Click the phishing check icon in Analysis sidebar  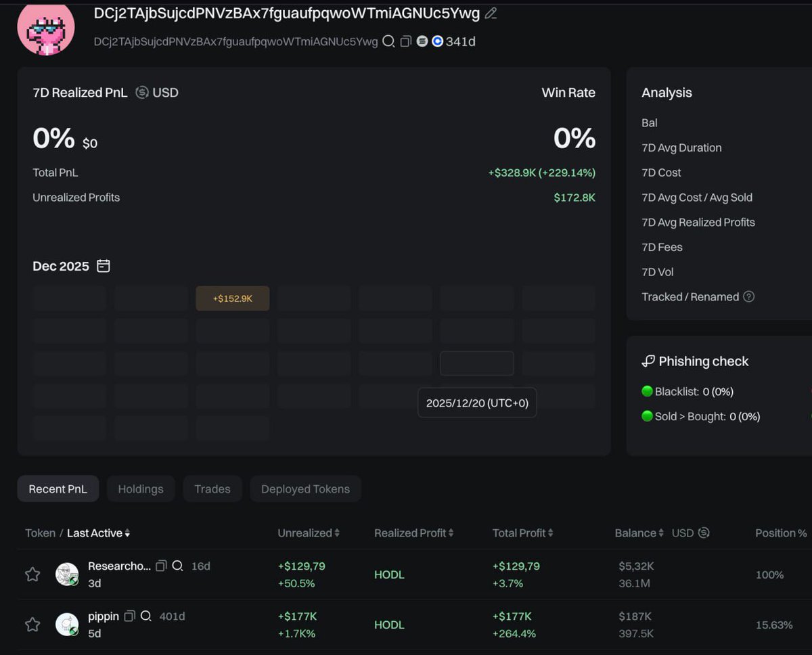[648, 361]
